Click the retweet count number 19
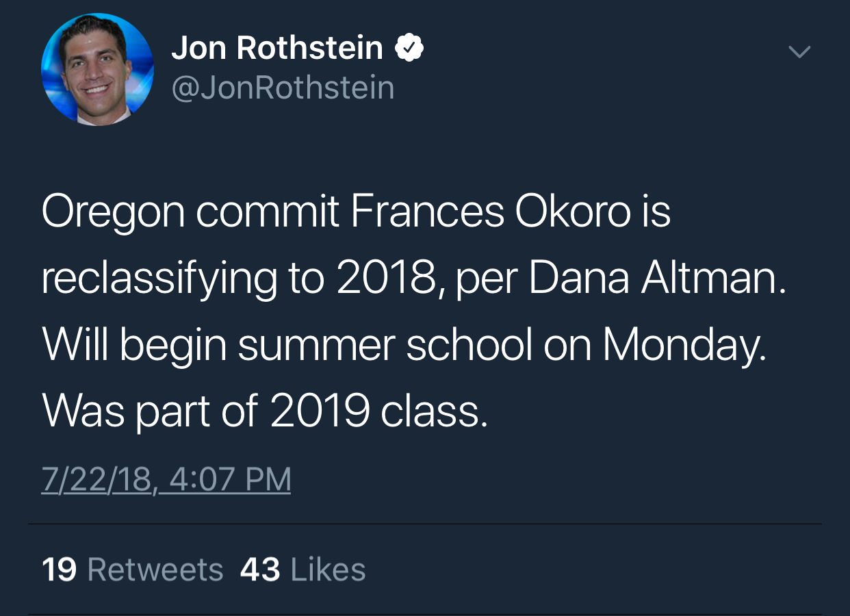The width and height of the screenshot is (850, 616). pos(59,569)
